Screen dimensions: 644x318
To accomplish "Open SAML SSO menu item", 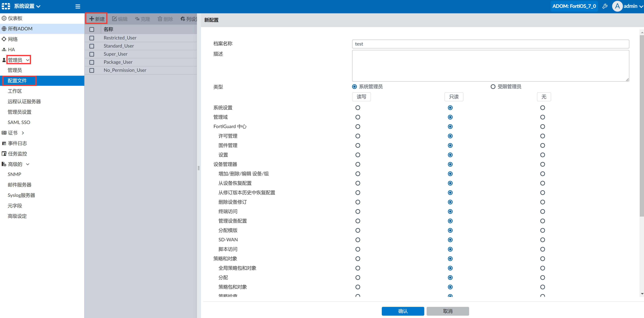I will click(x=19, y=122).
